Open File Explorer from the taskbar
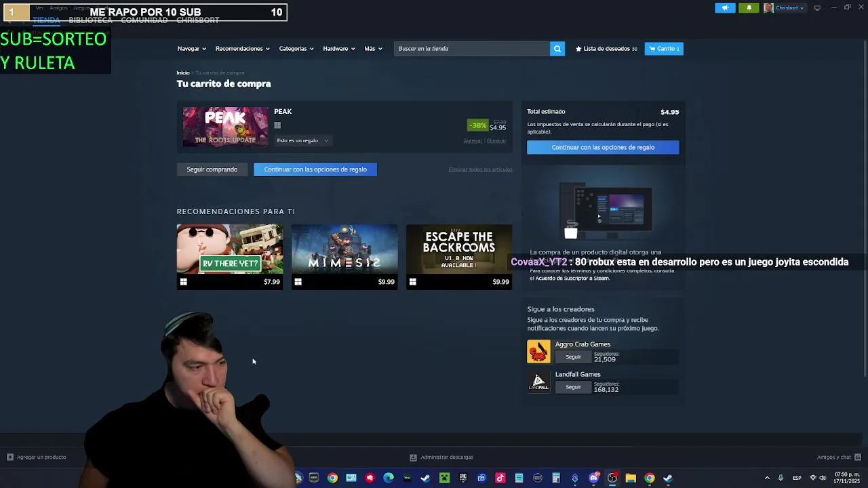 [x=631, y=478]
